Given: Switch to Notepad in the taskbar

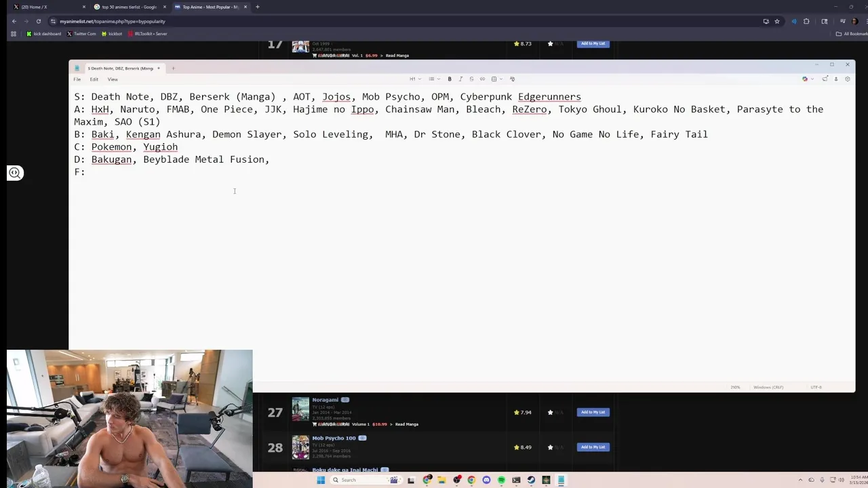Looking at the screenshot, I should (x=561, y=480).
